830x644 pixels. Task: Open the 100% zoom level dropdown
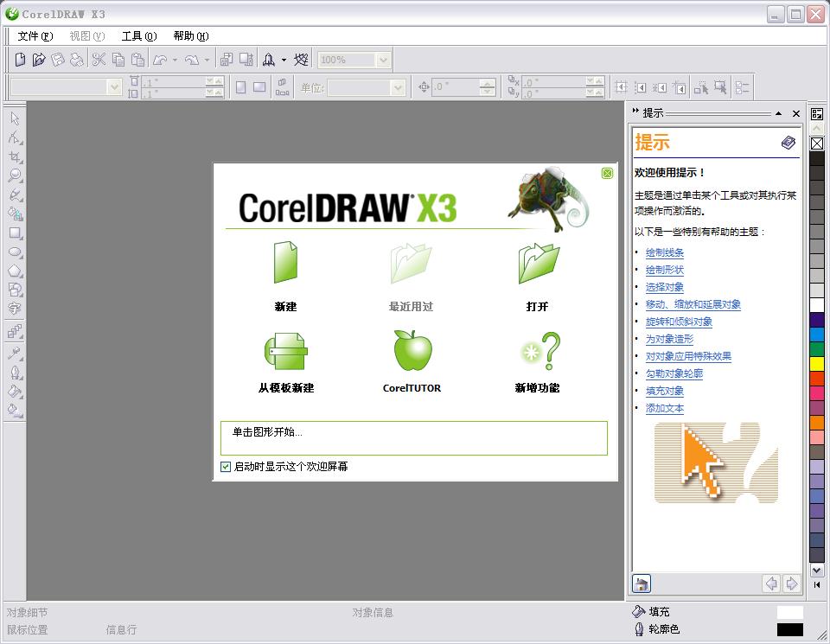[384, 60]
